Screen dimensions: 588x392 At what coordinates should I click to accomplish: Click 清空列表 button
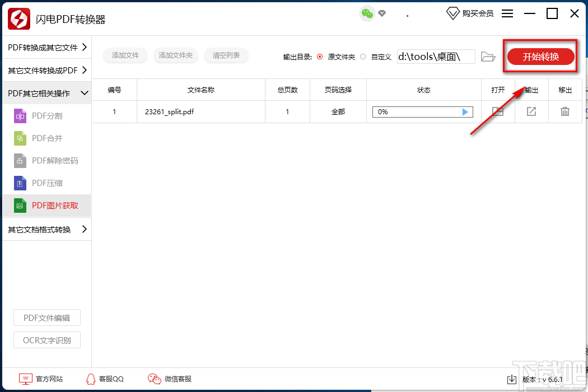point(226,55)
